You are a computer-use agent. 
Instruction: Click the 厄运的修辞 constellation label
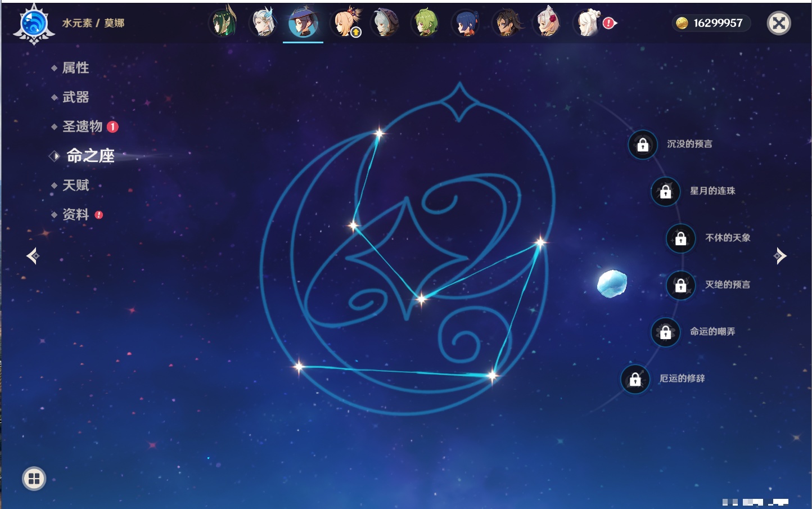tap(682, 379)
